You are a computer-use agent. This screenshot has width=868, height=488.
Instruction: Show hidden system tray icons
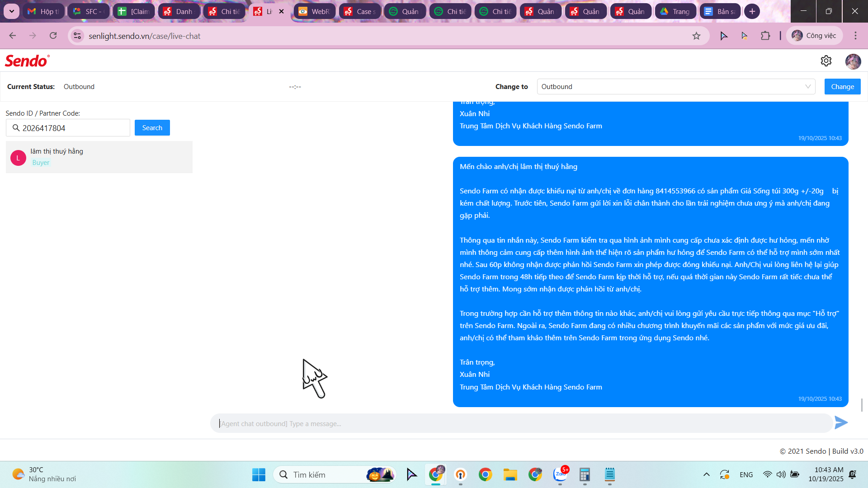[x=706, y=474]
